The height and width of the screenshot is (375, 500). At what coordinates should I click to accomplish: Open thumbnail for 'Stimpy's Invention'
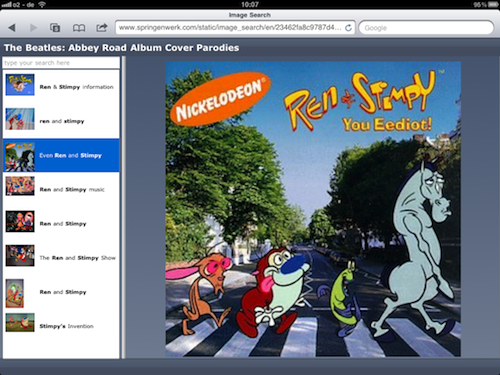pyautogui.click(x=20, y=322)
